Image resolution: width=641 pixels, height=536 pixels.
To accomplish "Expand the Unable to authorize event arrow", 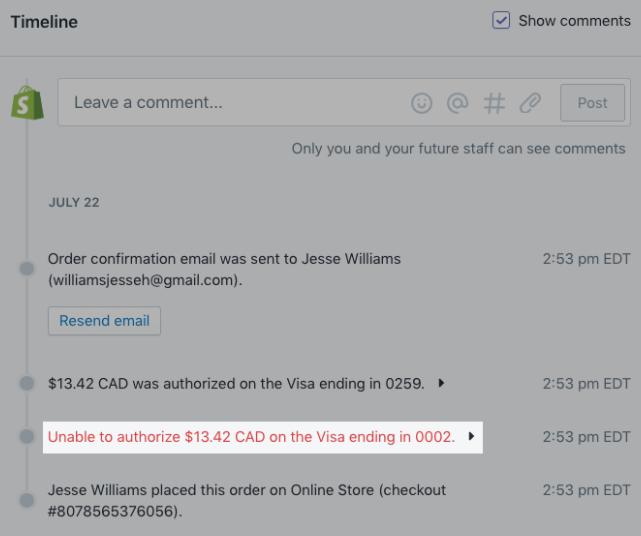I will coord(471,436).
